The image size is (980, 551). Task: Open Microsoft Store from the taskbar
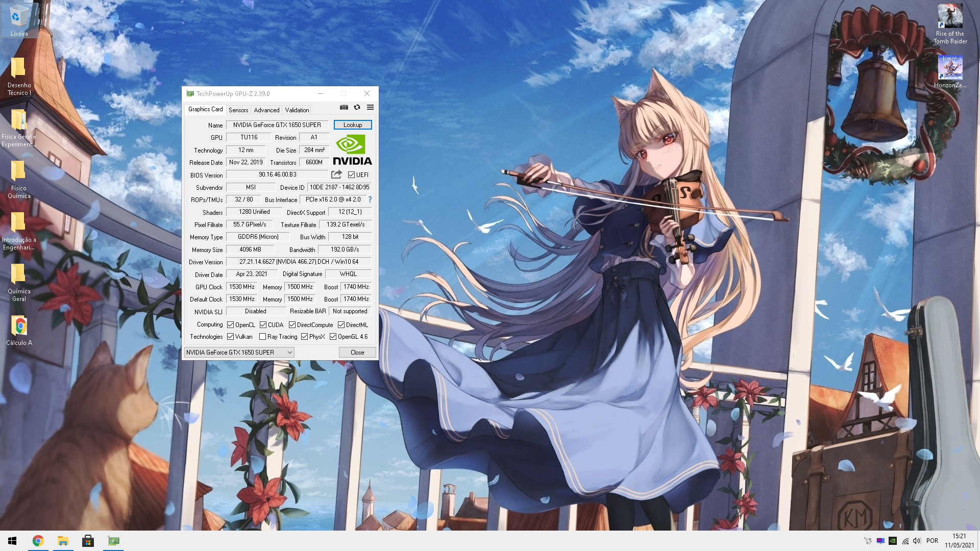(88, 541)
